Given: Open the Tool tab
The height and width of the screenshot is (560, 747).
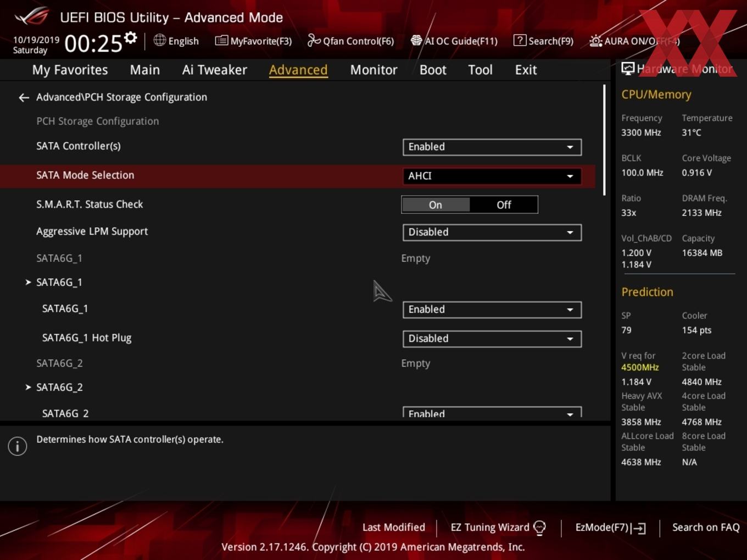Looking at the screenshot, I should 480,70.
